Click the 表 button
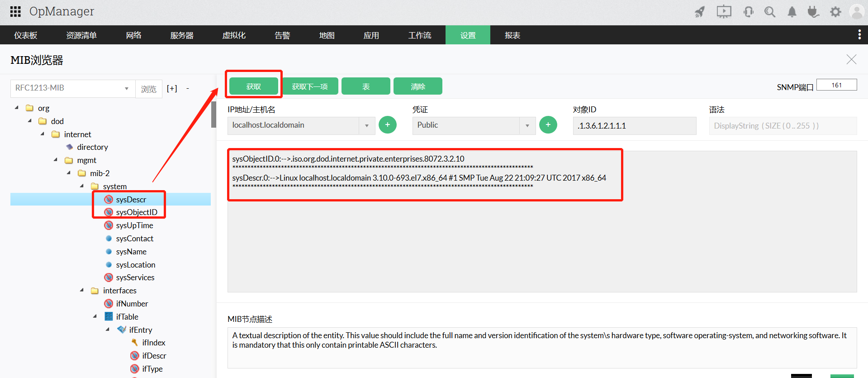The width and height of the screenshot is (868, 378). tap(366, 86)
